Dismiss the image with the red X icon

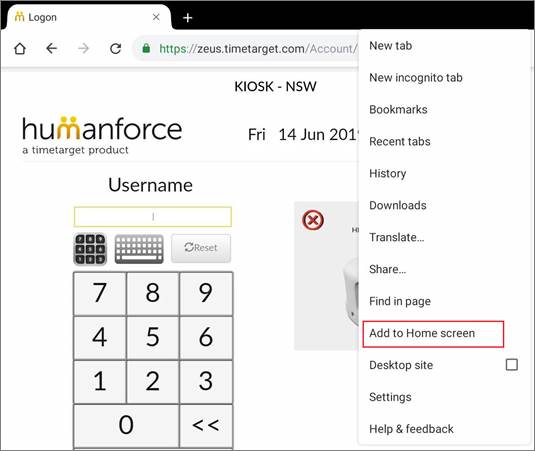313,220
